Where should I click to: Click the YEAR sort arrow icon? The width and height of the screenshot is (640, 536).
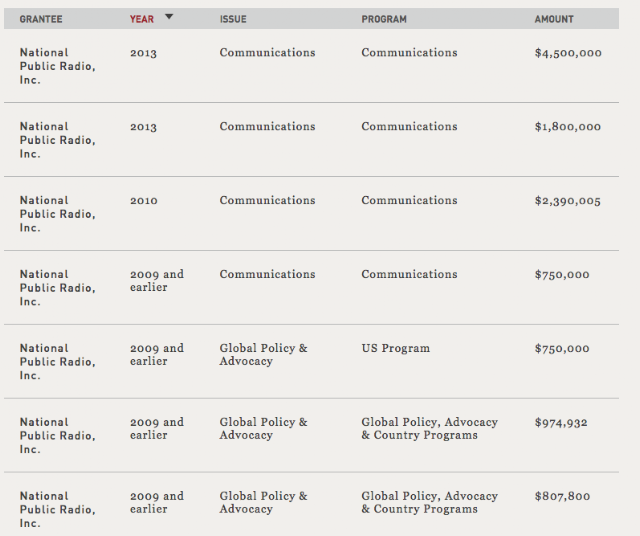coord(169,17)
